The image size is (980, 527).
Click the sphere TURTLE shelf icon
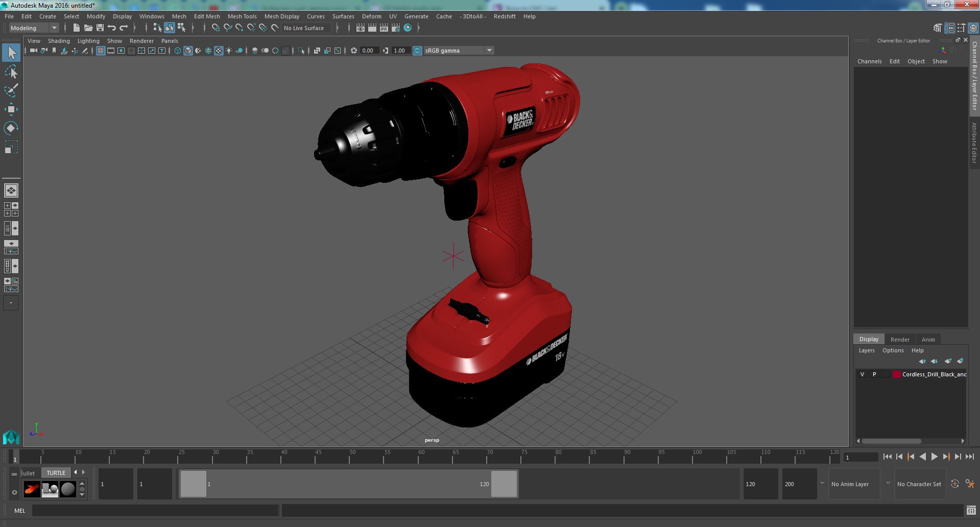tap(68, 489)
